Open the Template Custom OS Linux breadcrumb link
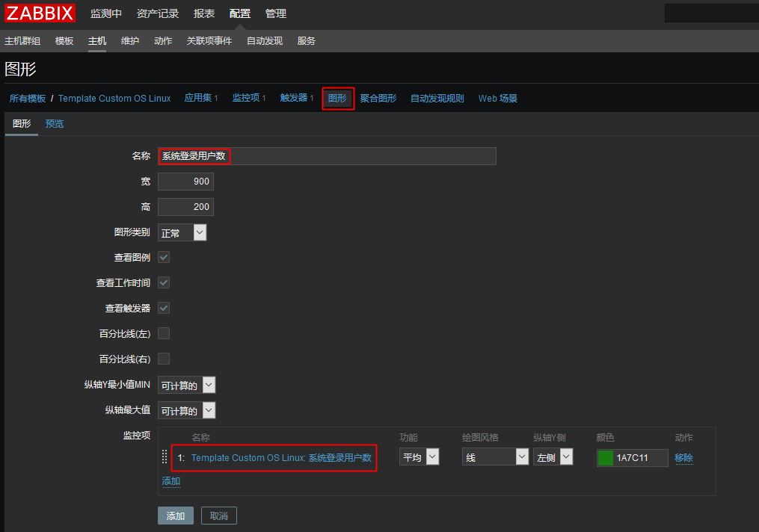This screenshot has width=759, height=532. (x=114, y=98)
